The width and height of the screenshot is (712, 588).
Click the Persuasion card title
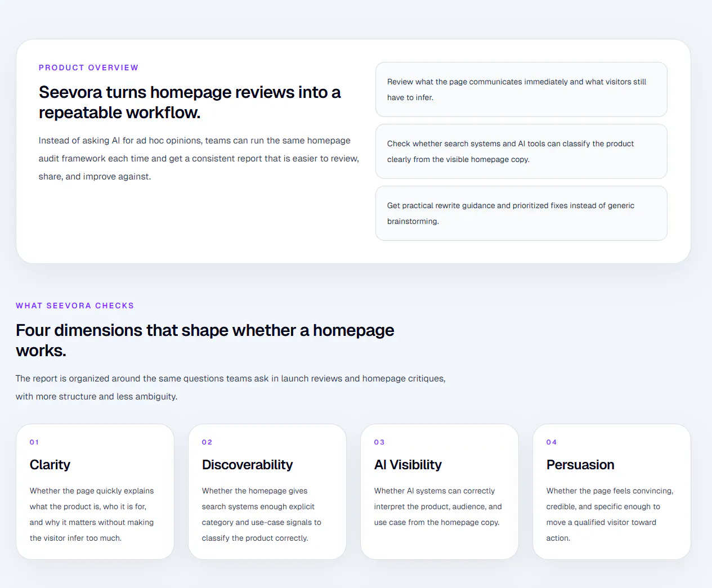pyautogui.click(x=580, y=465)
